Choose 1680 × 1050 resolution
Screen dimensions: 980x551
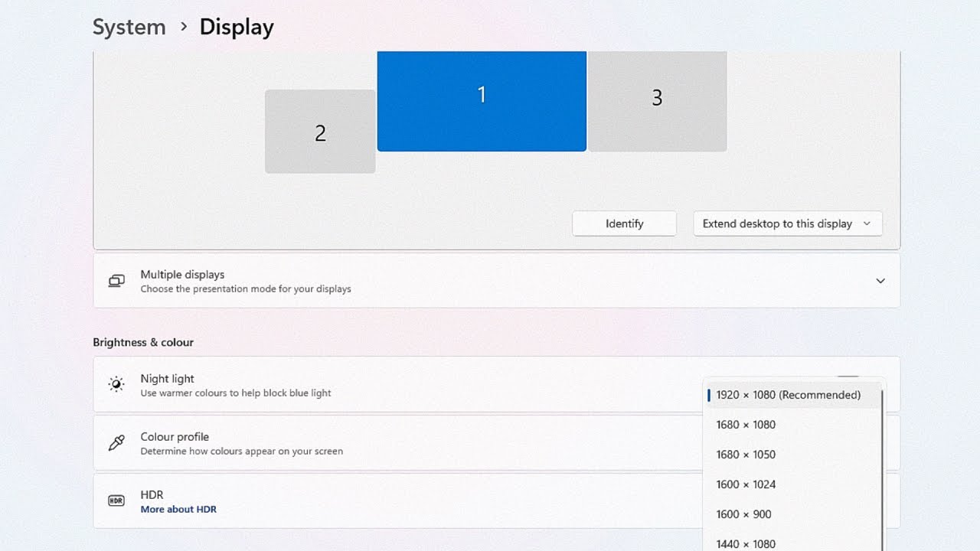point(792,455)
